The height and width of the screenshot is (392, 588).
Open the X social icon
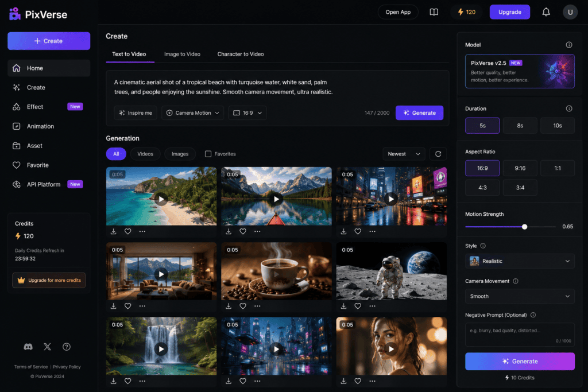pyautogui.click(x=47, y=347)
